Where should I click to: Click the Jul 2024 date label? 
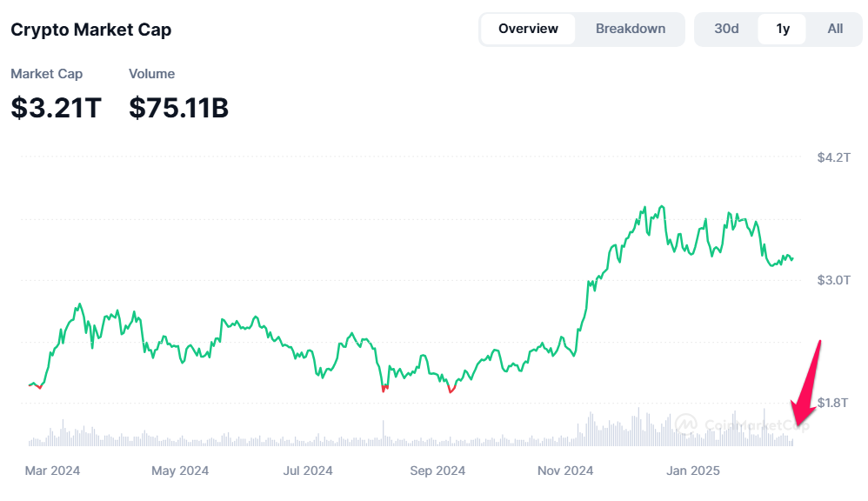[x=308, y=471]
